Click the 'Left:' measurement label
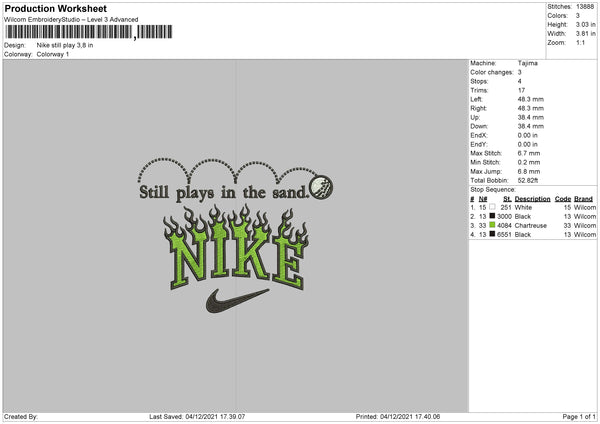The width and height of the screenshot is (600, 424). (476, 99)
